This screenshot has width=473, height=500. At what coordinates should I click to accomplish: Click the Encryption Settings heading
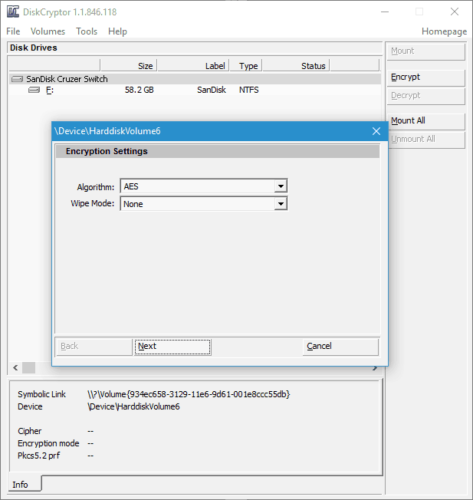107,151
